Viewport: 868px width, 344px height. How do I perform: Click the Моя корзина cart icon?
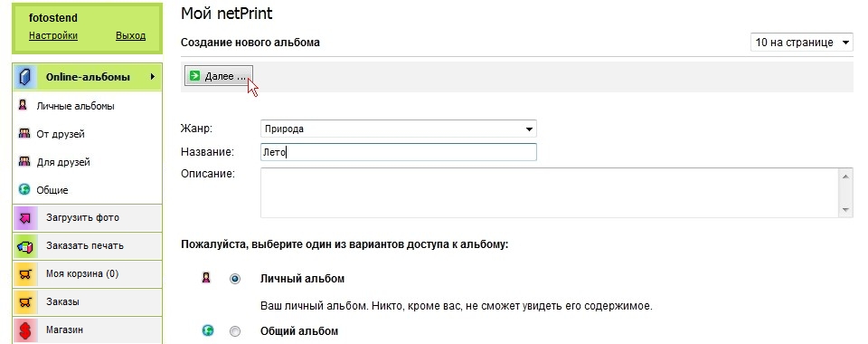pos(25,273)
